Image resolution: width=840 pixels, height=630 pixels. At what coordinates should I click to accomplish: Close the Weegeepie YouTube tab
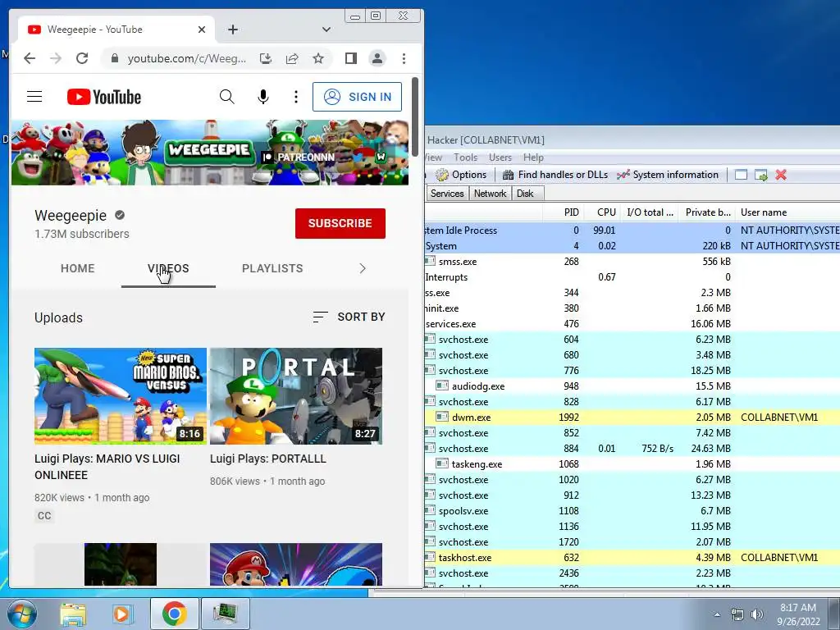[202, 30]
